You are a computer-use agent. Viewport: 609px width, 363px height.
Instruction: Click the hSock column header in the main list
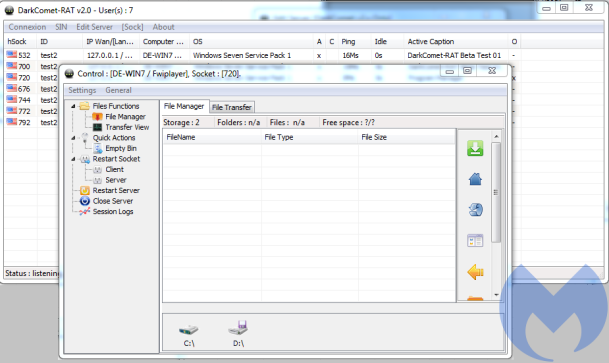[x=21, y=42]
